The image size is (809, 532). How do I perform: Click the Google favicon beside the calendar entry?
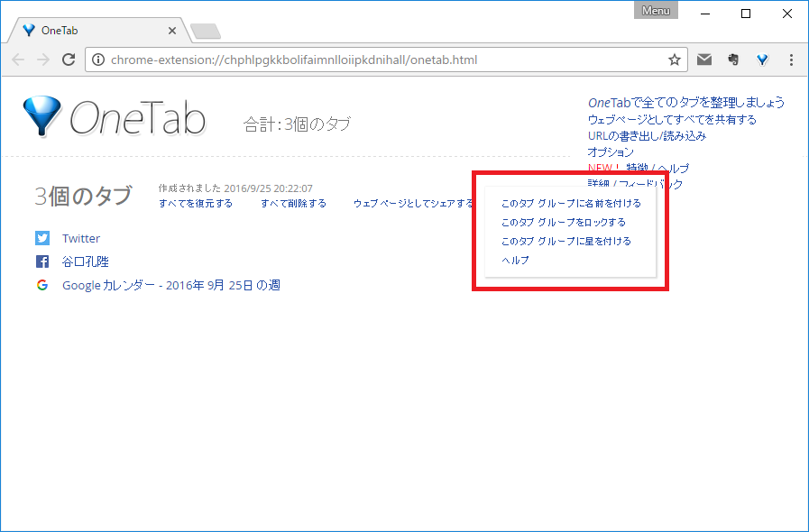point(42,285)
